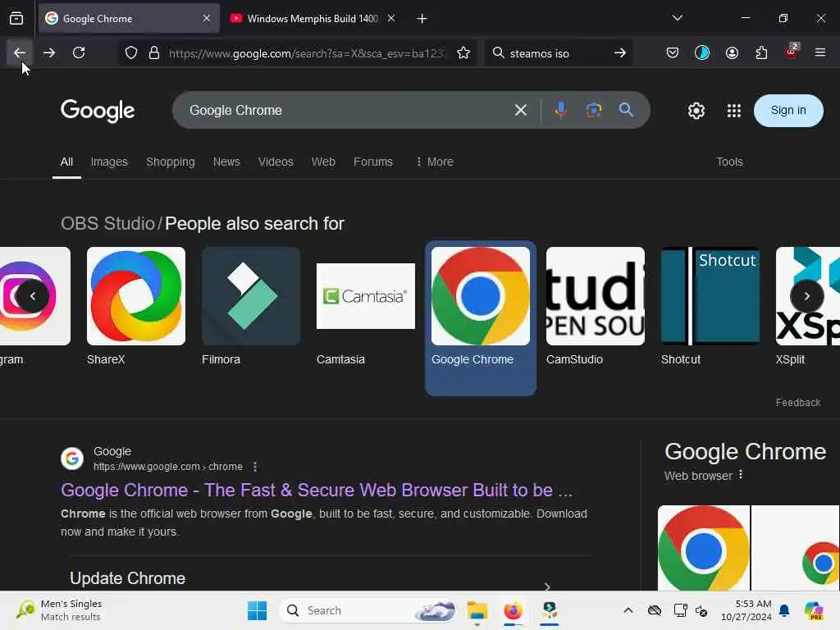Bookmark this page with the star icon

(x=463, y=53)
